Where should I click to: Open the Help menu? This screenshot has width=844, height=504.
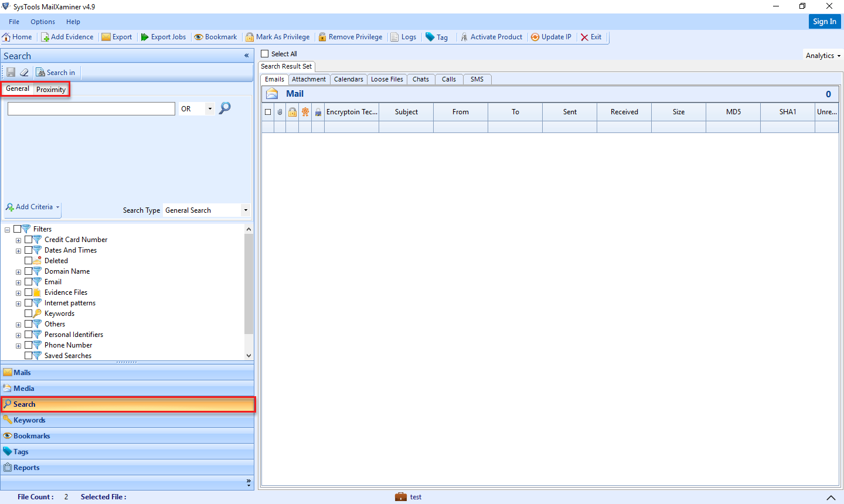click(73, 22)
